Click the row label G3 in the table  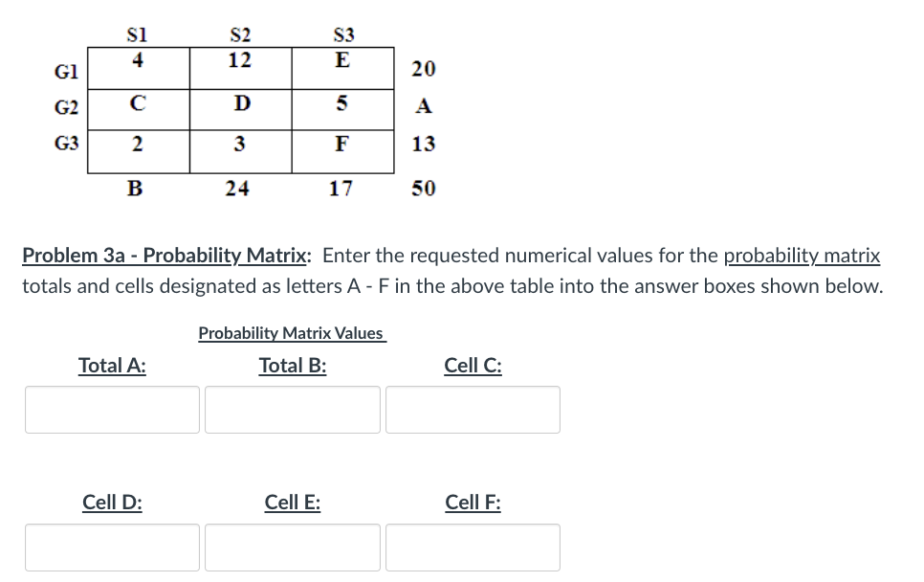pyautogui.click(x=65, y=144)
